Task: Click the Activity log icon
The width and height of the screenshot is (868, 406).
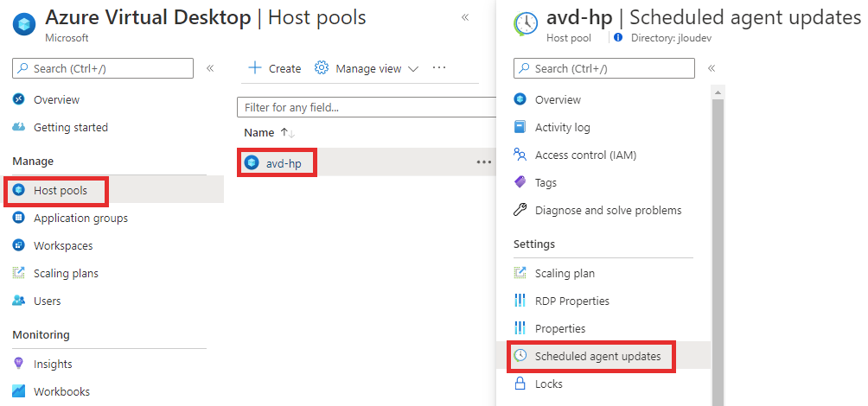Action: [x=520, y=127]
